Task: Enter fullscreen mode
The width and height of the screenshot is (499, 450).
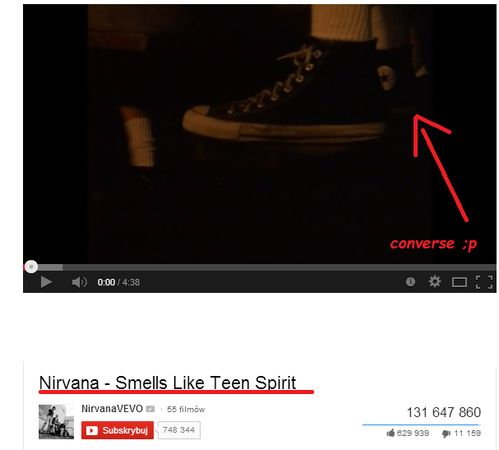Action: pyautogui.click(x=484, y=282)
